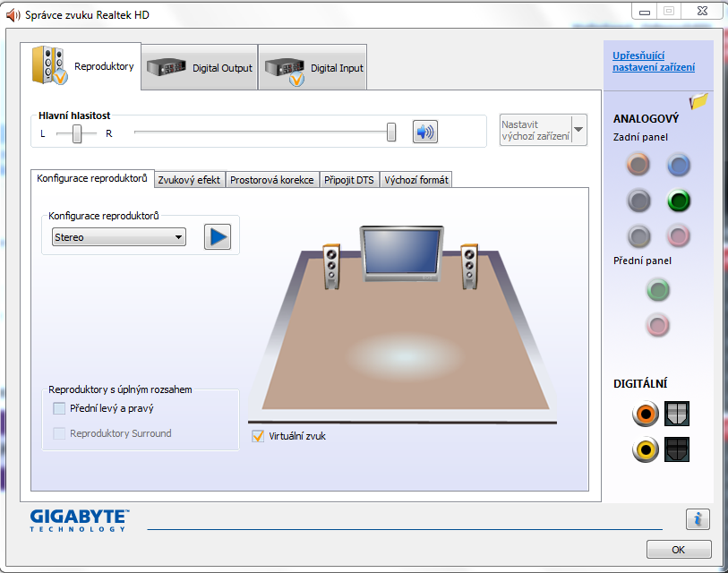Open the Stereo speaker configuration dropdown
Viewport: 728px width, 573px height.
119,237
